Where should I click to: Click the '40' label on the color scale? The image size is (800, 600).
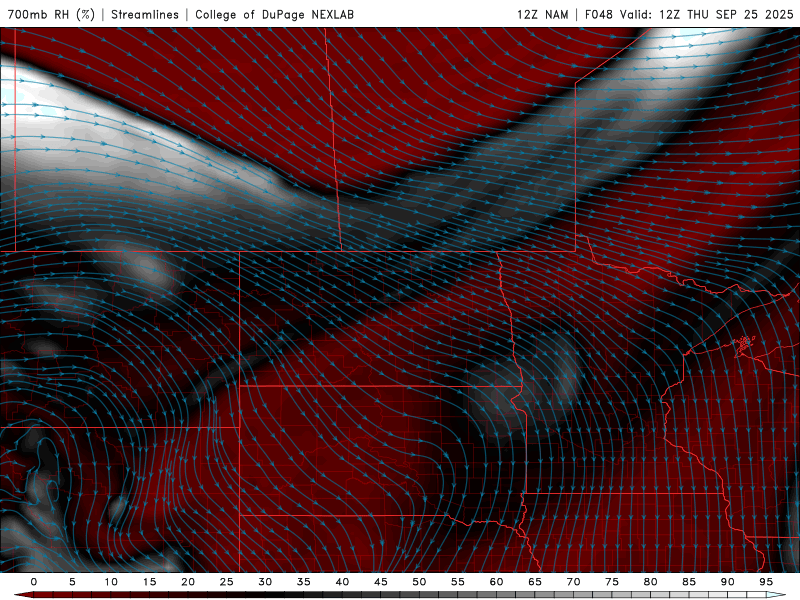pos(342,582)
